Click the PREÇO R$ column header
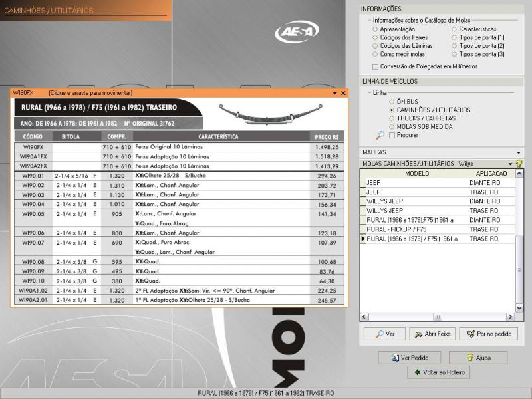The height and width of the screenshot is (399, 532). tap(327, 137)
